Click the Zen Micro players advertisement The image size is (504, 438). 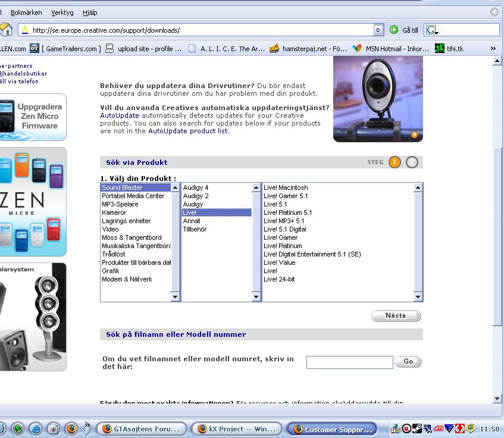click(x=33, y=202)
